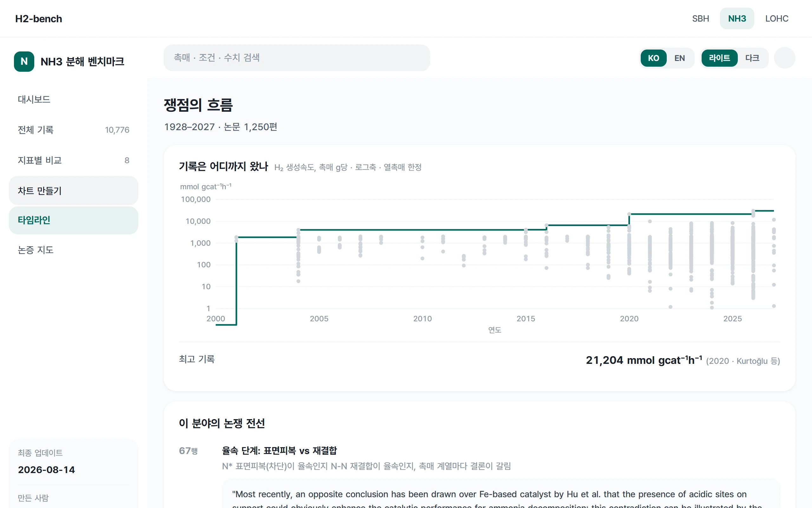Click the 2001 first record point
Viewport: 812px width, 508px height.
tap(236, 237)
